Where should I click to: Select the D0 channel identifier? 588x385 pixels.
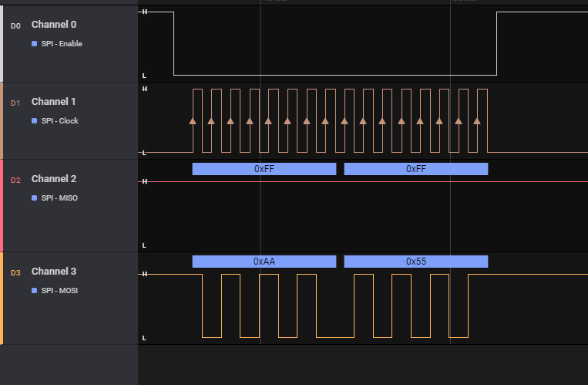[x=15, y=25]
